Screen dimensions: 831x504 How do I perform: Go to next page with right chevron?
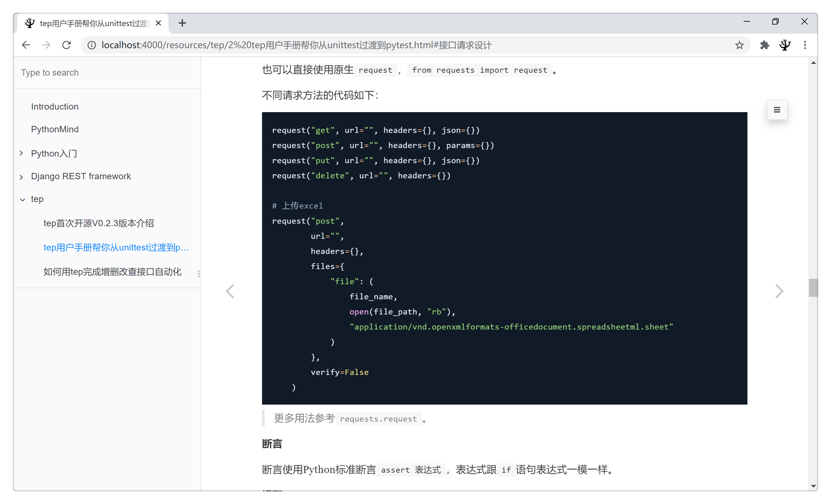(x=779, y=291)
